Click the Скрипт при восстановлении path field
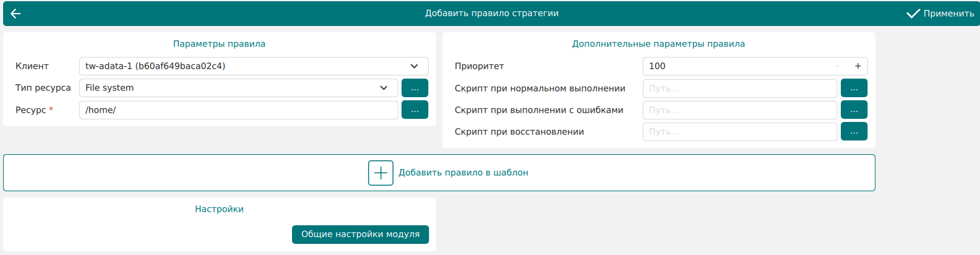The width and height of the screenshot is (980, 255). coord(739,132)
